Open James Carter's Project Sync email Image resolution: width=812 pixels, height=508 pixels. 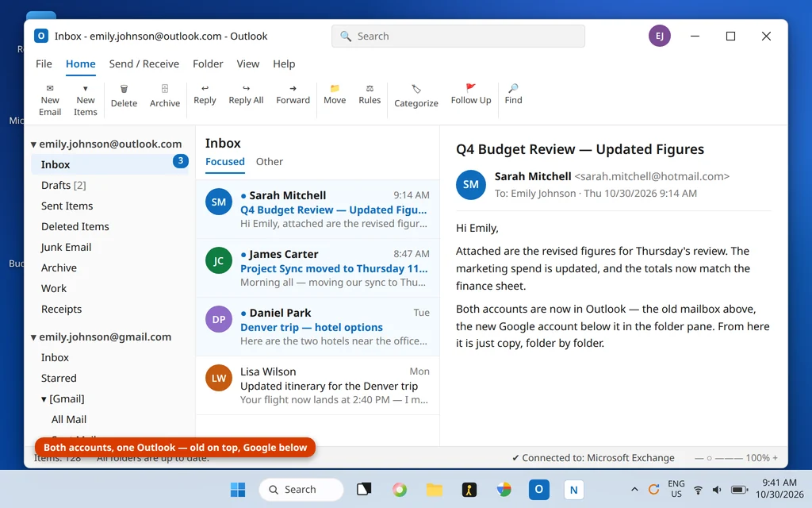click(317, 268)
